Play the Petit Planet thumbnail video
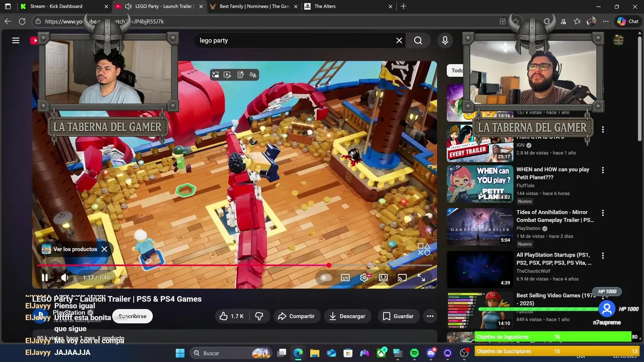This screenshot has height=362, width=644. pyautogui.click(x=480, y=184)
